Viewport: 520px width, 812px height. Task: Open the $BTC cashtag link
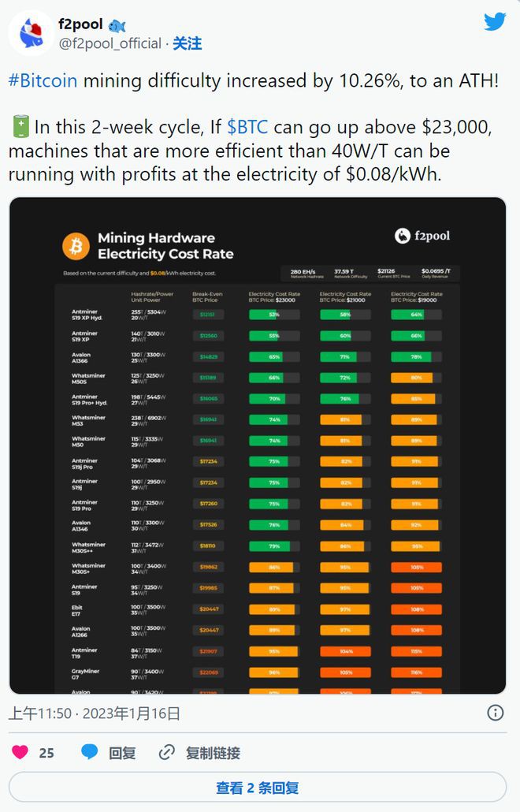tap(248, 126)
